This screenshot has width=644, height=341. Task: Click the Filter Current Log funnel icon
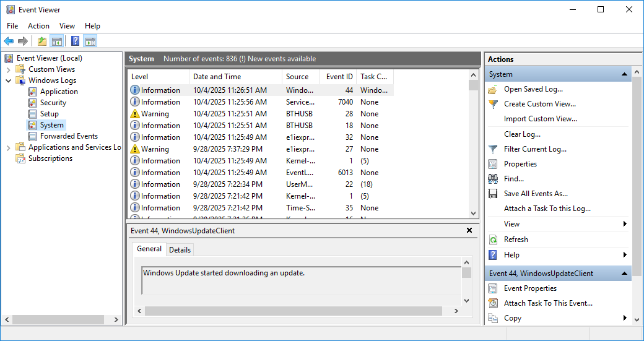pyautogui.click(x=493, y=149)
